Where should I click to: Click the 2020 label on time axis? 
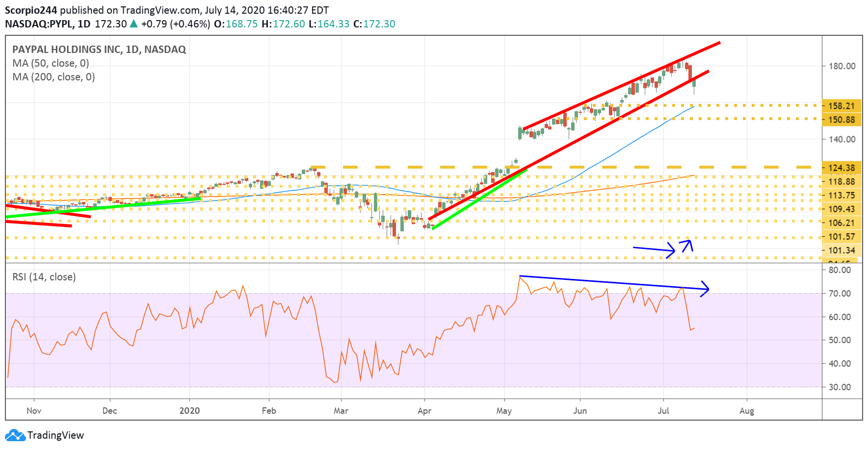click(190, 411)
